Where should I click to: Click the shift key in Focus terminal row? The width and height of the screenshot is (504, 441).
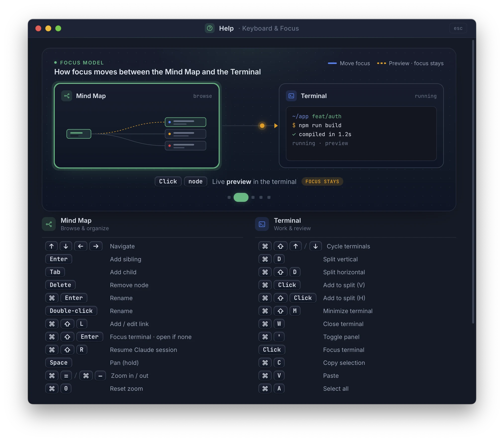point(67,337)
